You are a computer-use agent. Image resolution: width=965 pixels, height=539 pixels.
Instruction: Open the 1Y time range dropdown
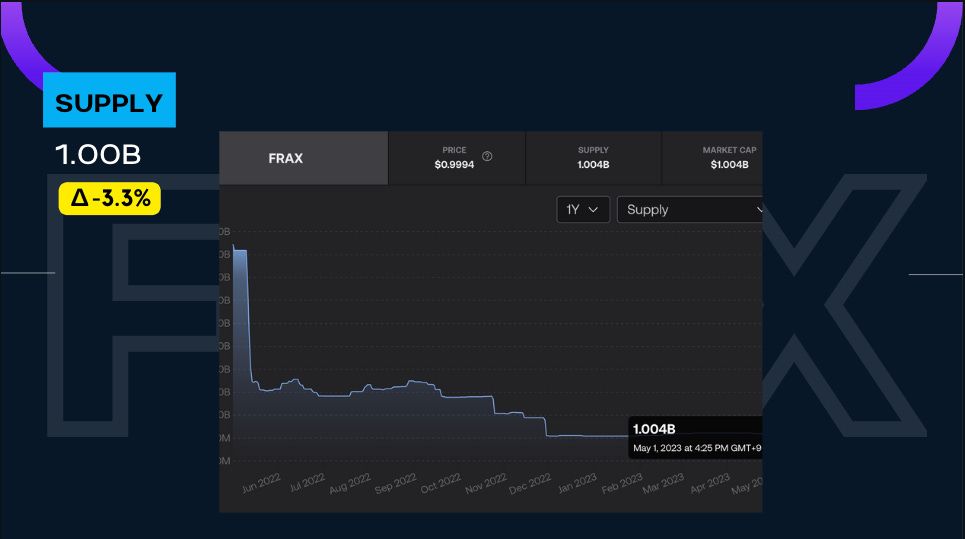(x=582, y=209)
